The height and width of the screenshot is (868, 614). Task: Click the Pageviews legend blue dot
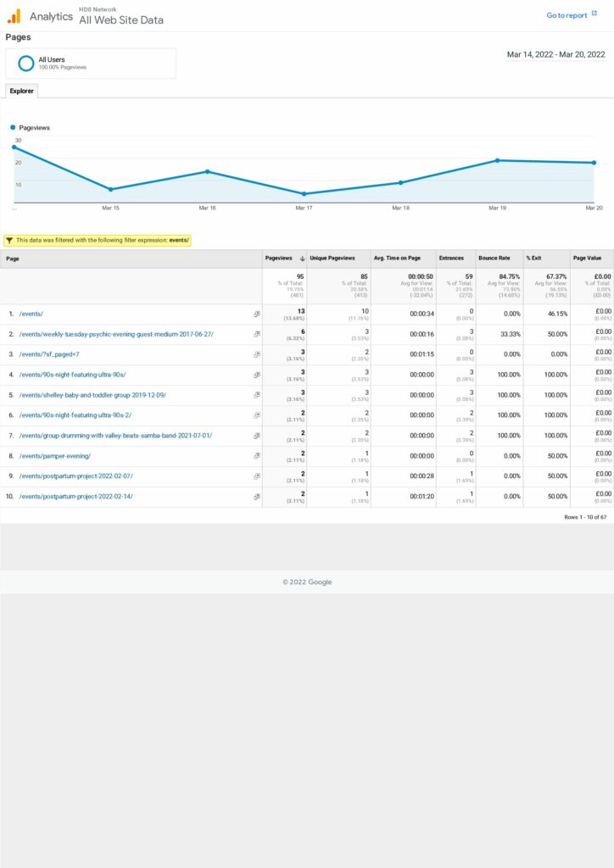coord(13,127)
